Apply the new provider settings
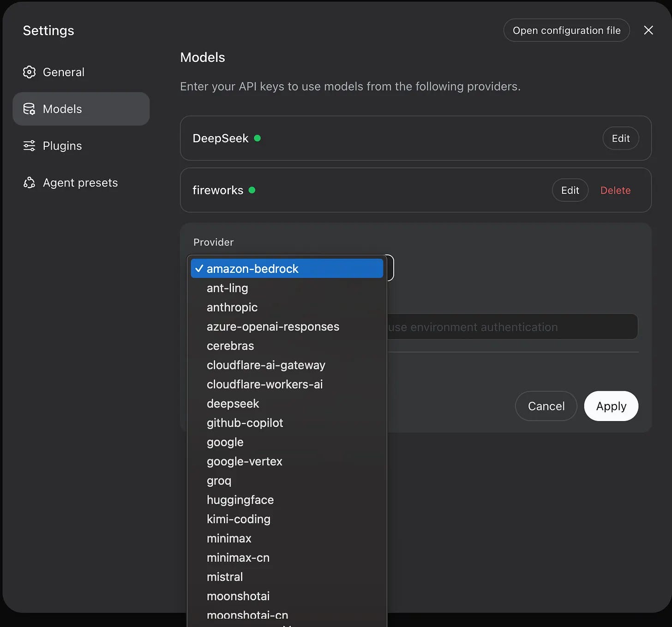Viewport: 672px width, 627px height. pyautogui.click(x=611, y=406)
